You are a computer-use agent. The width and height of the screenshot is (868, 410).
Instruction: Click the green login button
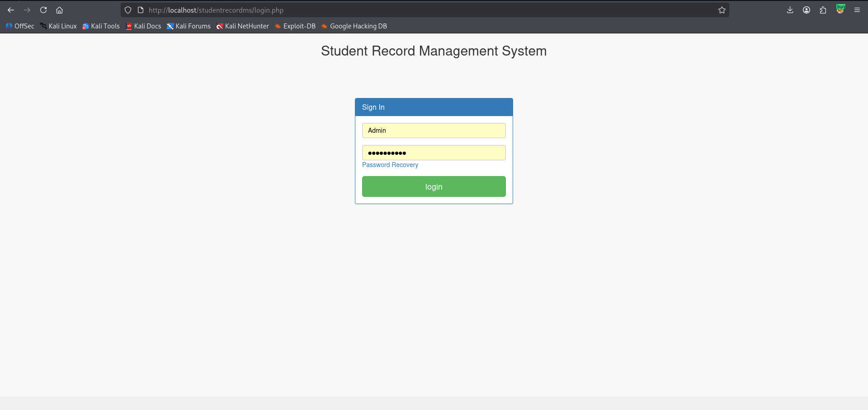click(434, 186)
